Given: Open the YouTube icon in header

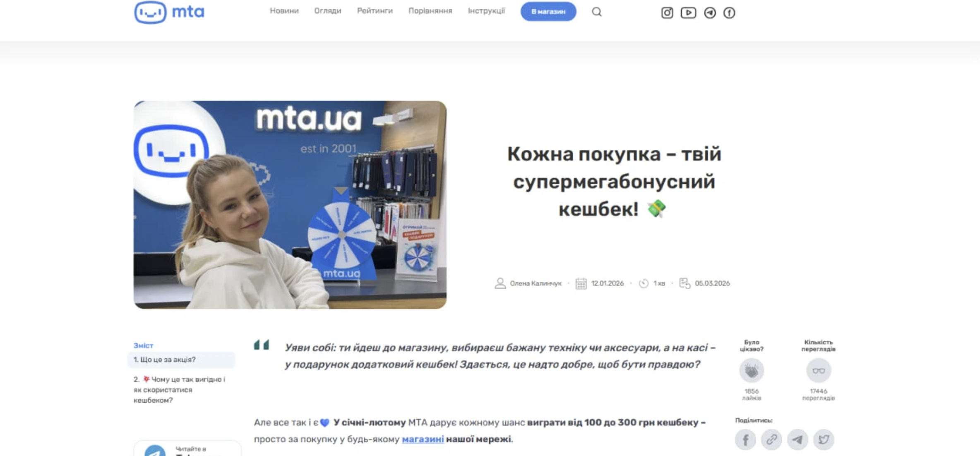Looking at the screenshot, I should point(688,13).
